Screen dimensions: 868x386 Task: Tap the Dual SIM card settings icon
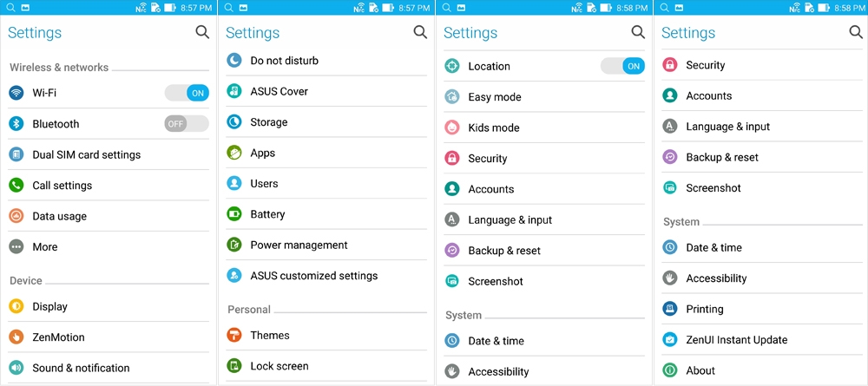point(16,155)
